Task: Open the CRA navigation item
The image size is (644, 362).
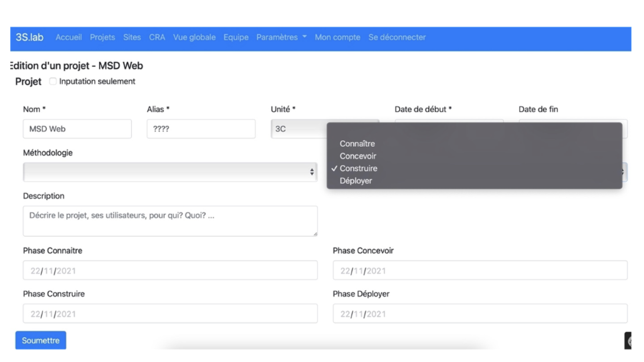Action: click(x=157, y=37)
